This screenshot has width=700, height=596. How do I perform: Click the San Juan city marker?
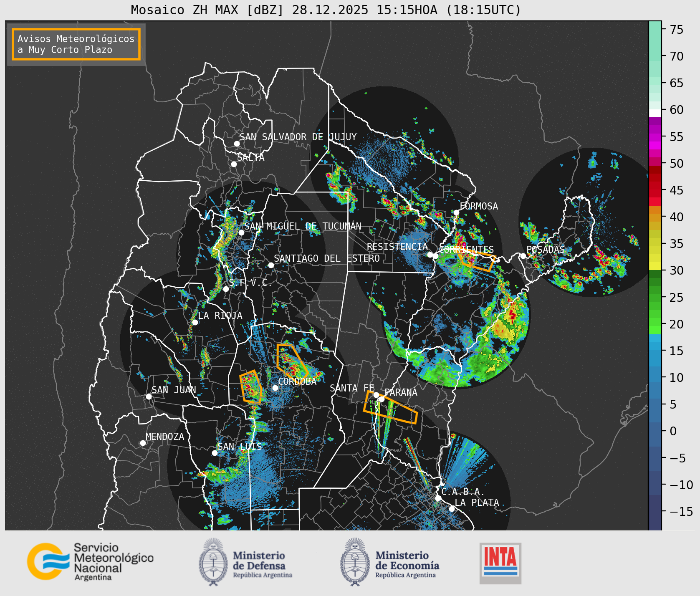click(149, 396)
